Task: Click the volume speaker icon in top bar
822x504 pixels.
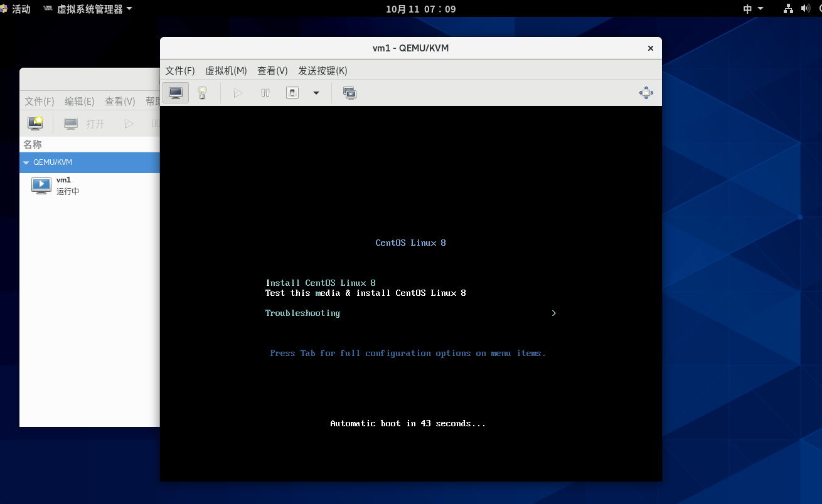Action: pos(806,9)
